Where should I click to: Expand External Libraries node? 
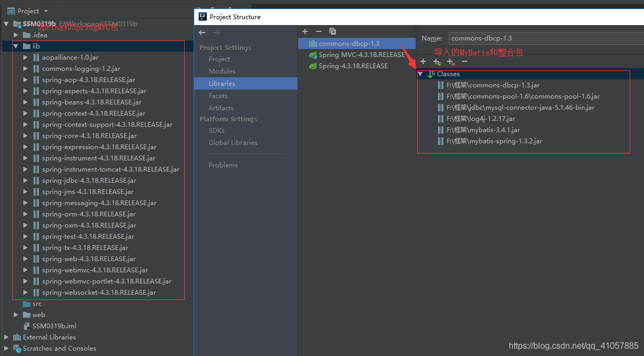6,337
